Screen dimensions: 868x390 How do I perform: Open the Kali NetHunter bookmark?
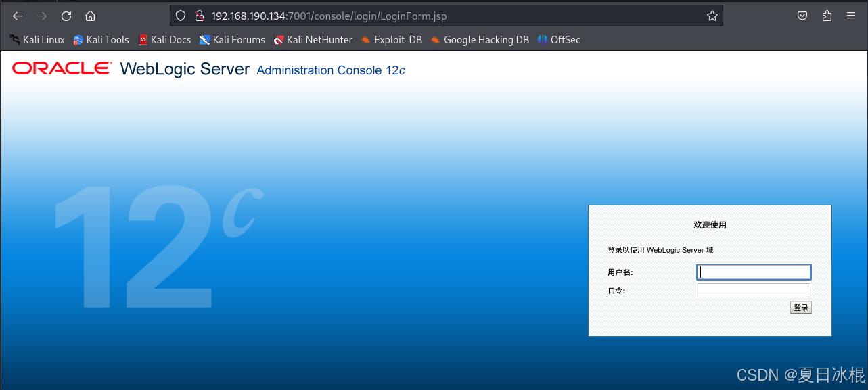coord(313,40)
